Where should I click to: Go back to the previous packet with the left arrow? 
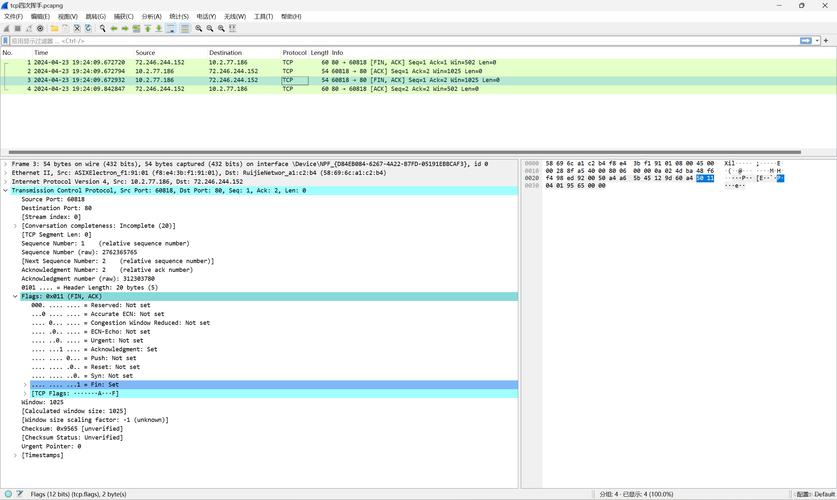point(114,28)
